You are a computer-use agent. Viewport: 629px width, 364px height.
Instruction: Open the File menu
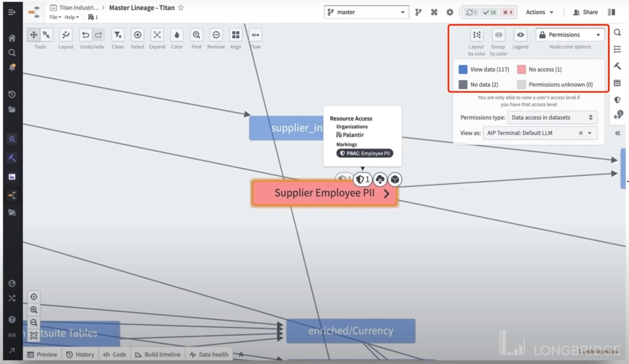click(55, 17)
